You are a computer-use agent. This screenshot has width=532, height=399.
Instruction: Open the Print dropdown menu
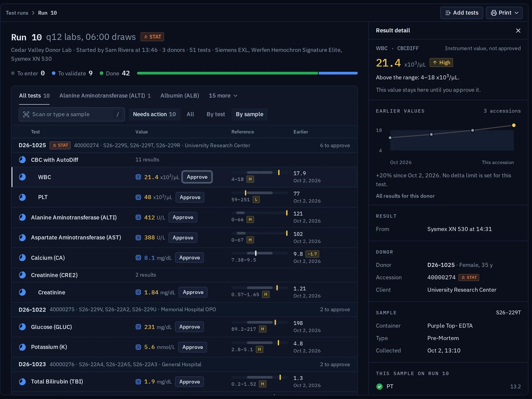click(x=504, y=13)
